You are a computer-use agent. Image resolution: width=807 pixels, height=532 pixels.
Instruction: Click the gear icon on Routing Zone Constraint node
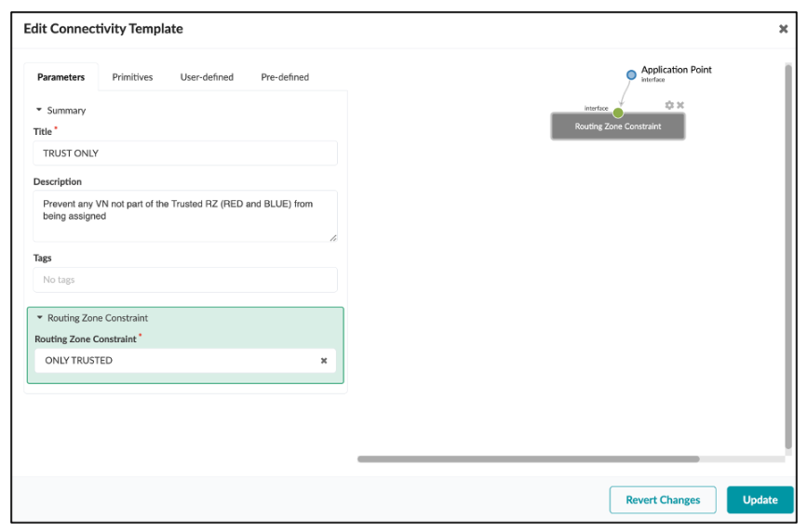pos(669,105)
